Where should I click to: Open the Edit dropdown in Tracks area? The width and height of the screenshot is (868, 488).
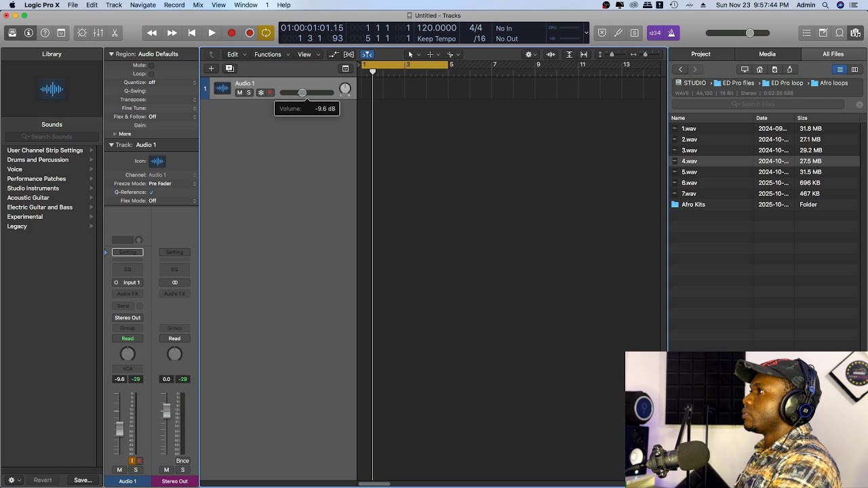[235, 54]
